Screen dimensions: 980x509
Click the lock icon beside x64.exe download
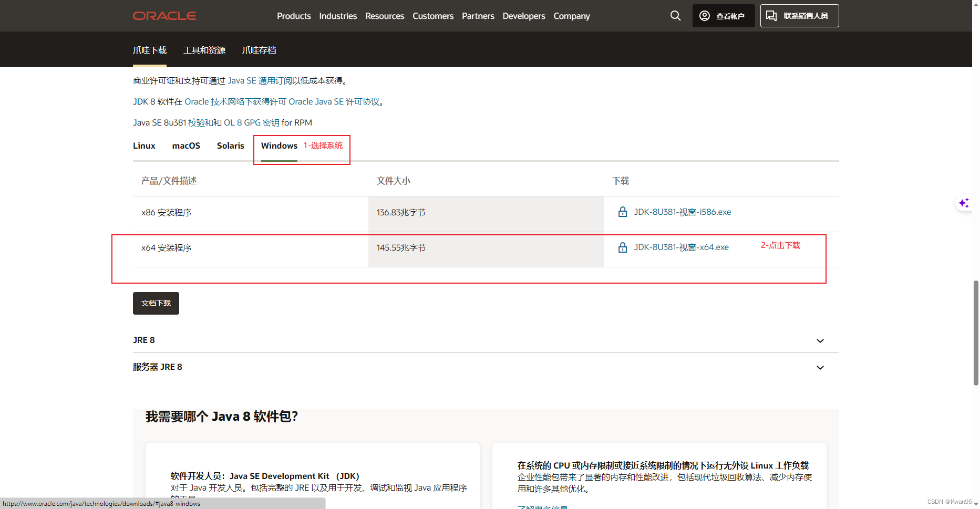[623, 247]
